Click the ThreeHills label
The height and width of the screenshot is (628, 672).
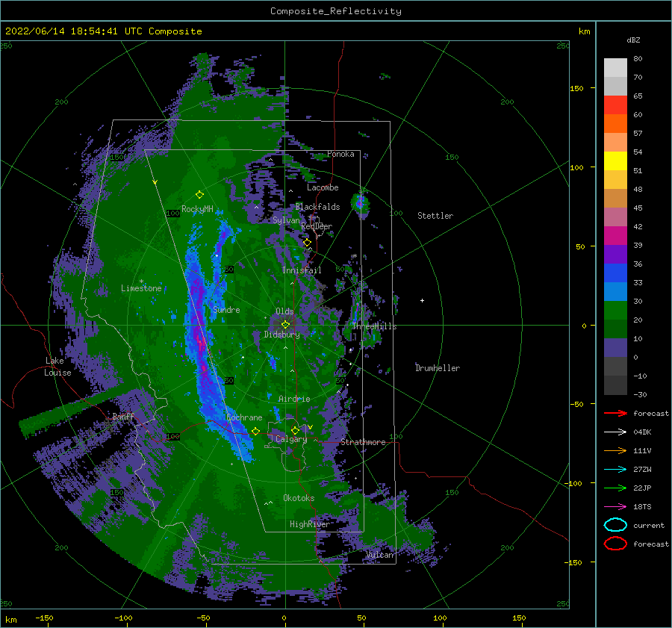click(x=374, y=326)
